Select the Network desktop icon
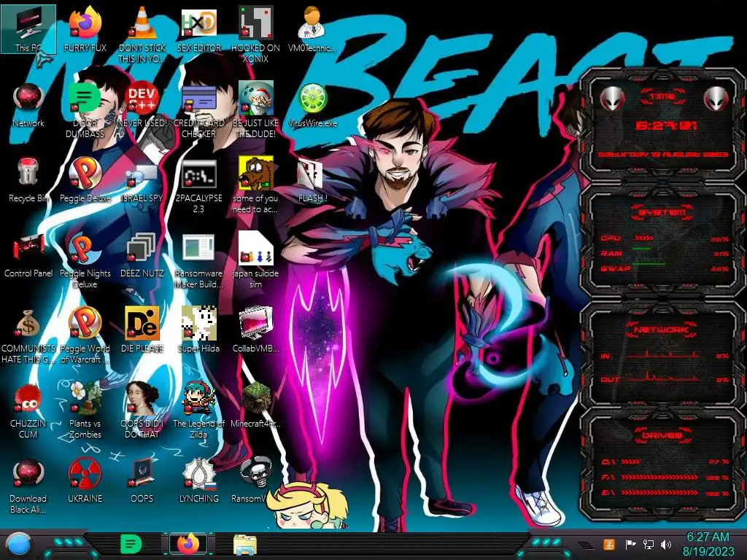747x560 pixels. (x=28, y=105)
